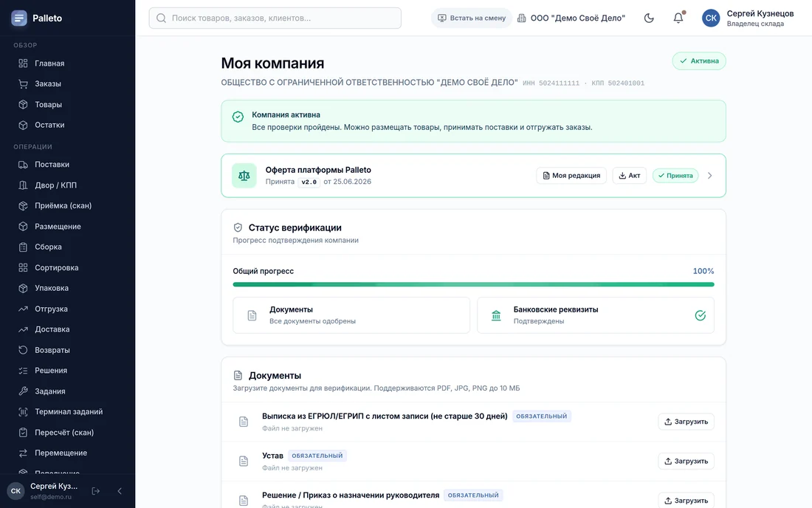This screenshot has width=812, height=508.
Task: Click the КПП 502401001 text
Action: (x=618, y=83)
